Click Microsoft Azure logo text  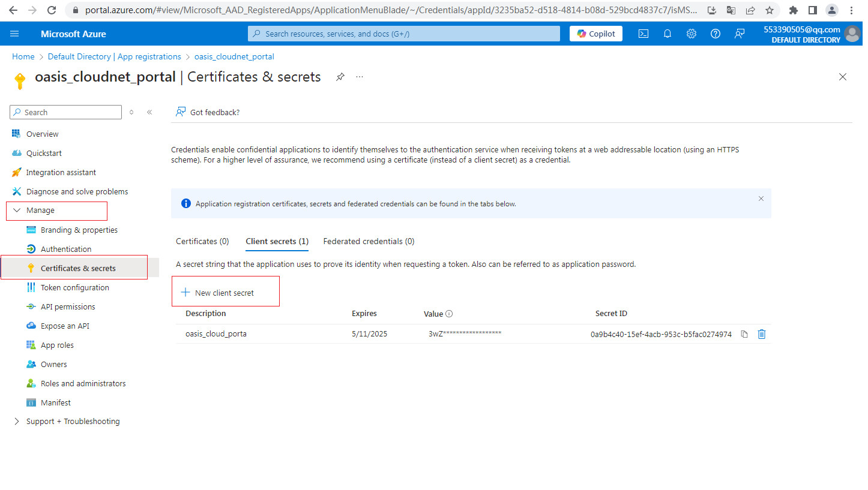[x=73, y=34]
